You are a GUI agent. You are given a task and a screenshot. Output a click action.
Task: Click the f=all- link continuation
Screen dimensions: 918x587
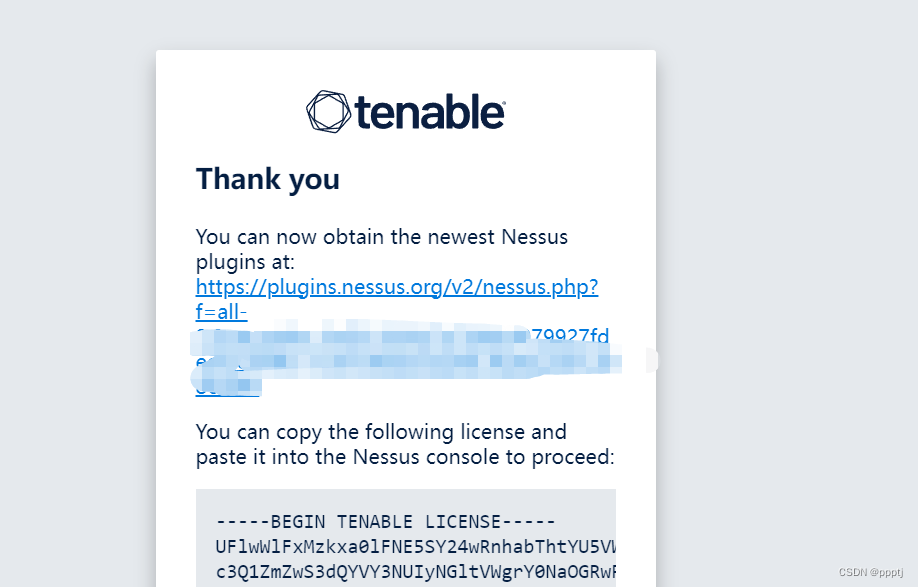pos(221,312)
